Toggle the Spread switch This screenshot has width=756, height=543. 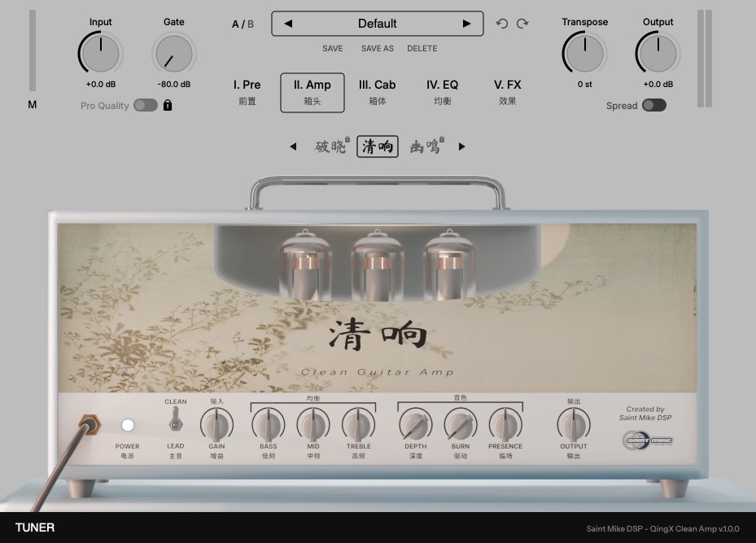click(x=654, y=105)
